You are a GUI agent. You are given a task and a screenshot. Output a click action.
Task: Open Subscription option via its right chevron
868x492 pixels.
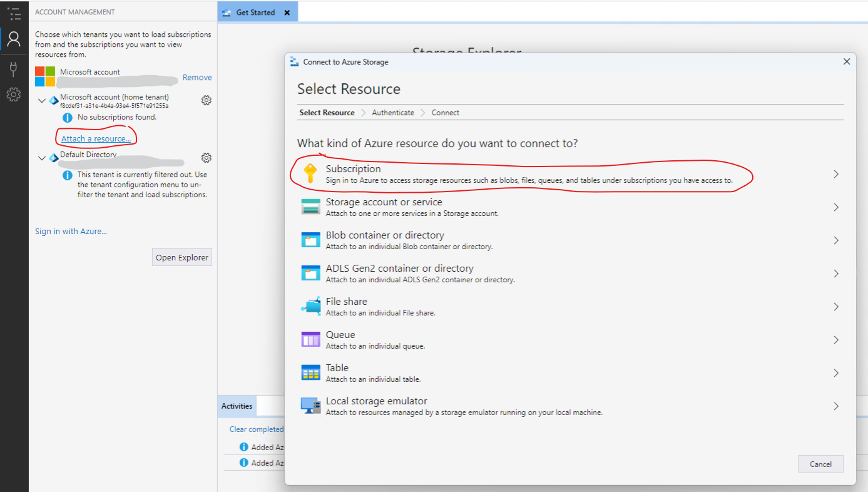(836, 174)
